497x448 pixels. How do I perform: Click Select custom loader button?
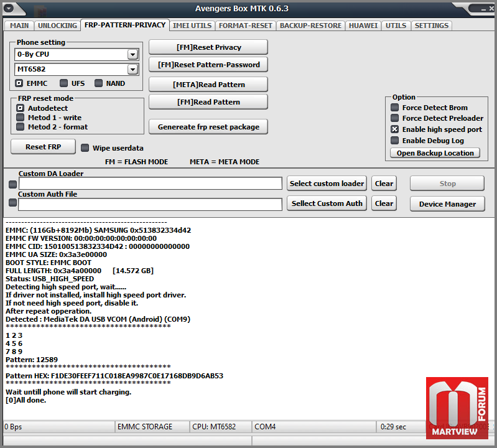[x=327, y=184]
